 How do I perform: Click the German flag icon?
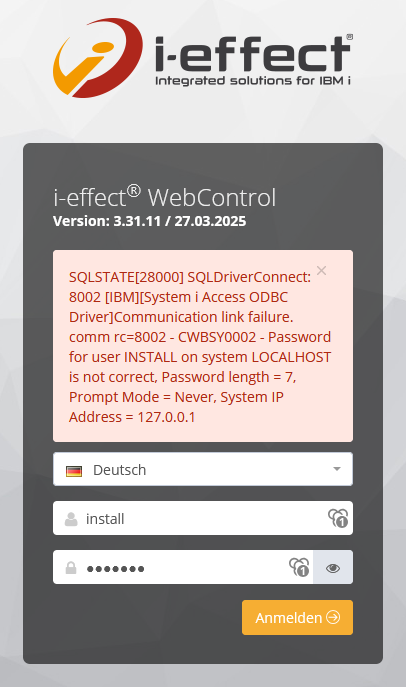(x=74, y=471)
